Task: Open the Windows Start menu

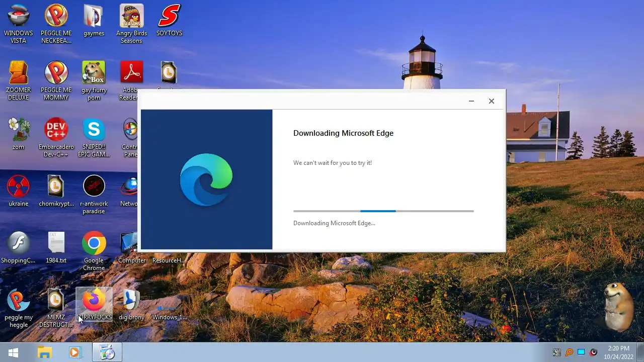Action: click(x=13, y=352)
